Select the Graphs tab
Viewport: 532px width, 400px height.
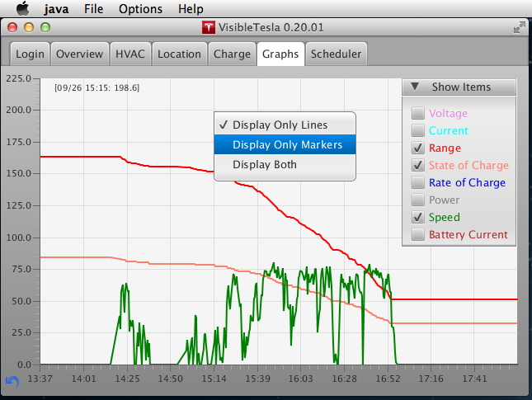point(280,54)
